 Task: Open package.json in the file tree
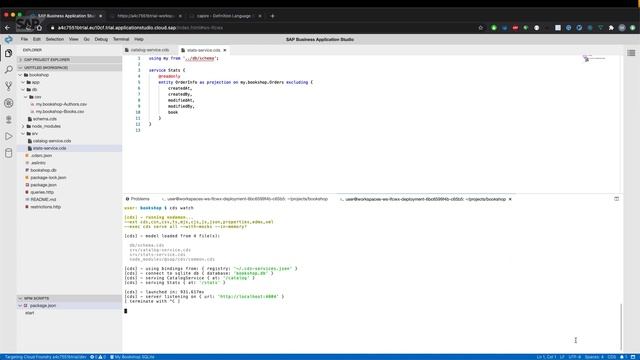click(x=43, y=185)
